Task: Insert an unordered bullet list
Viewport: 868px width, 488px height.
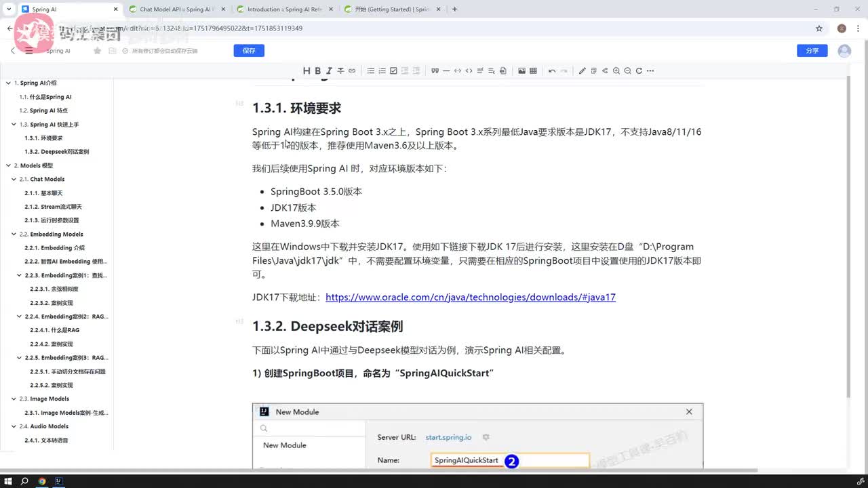Action: point(371,70)
